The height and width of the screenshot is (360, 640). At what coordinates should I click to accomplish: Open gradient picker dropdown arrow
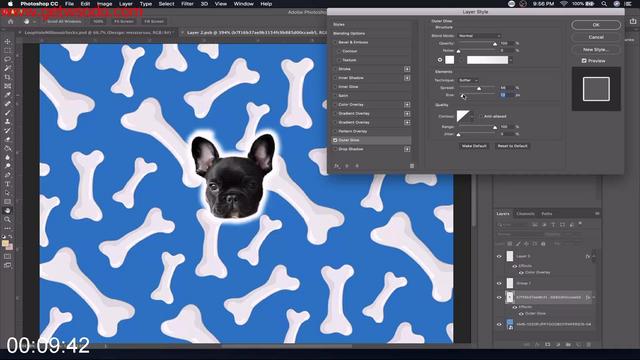510,60
